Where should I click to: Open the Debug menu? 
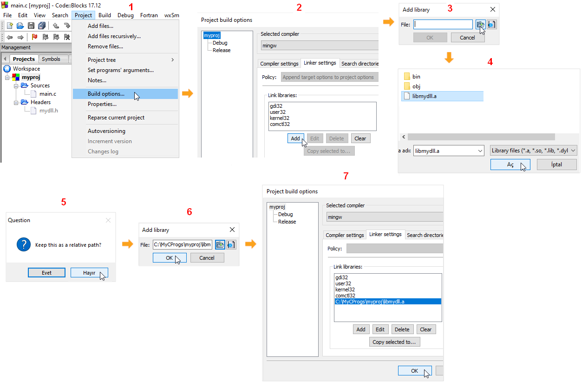coord(125,15)
